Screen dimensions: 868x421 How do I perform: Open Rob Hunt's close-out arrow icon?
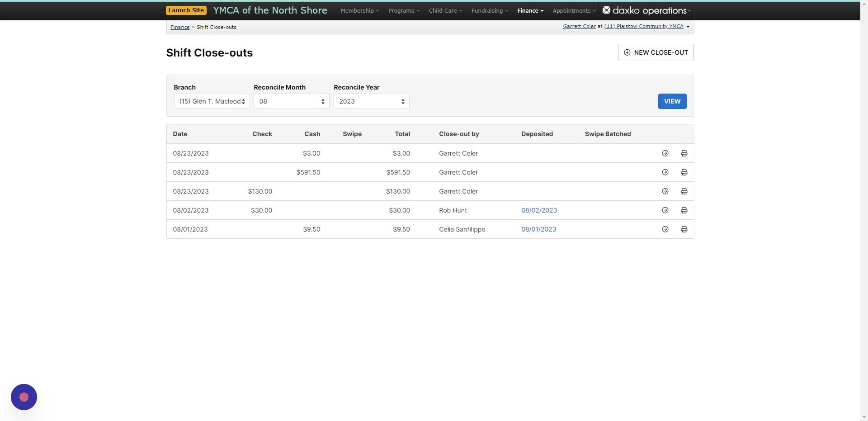tap(665, 210)
